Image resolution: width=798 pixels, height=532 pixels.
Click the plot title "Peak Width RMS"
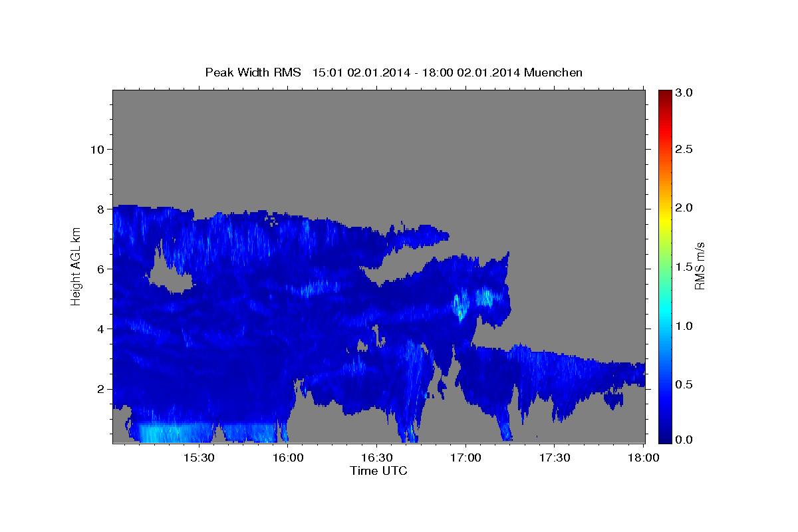tap(253, 72)
